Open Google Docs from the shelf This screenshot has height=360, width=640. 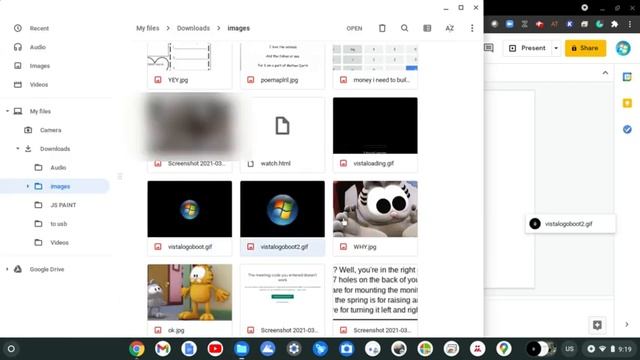click(x=189, y=349)
